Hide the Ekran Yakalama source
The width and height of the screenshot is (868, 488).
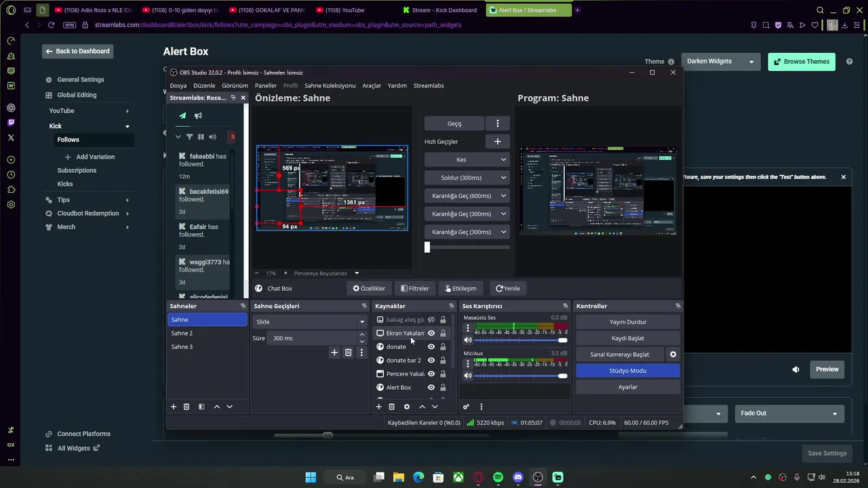(x=431, y=333)
